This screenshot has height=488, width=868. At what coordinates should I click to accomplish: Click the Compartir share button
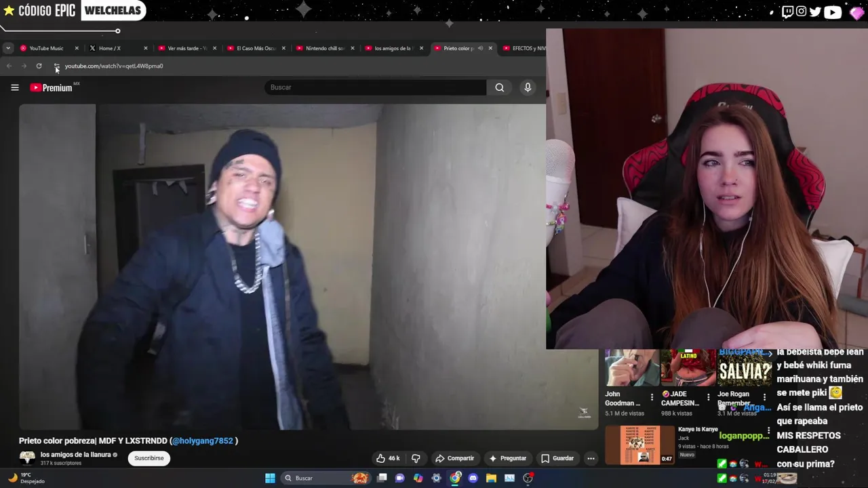click(454, 458)
